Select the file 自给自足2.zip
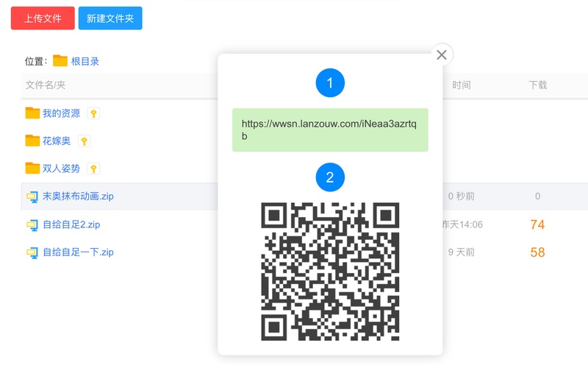Screen dimensions: 588x365 click(71, 224)
